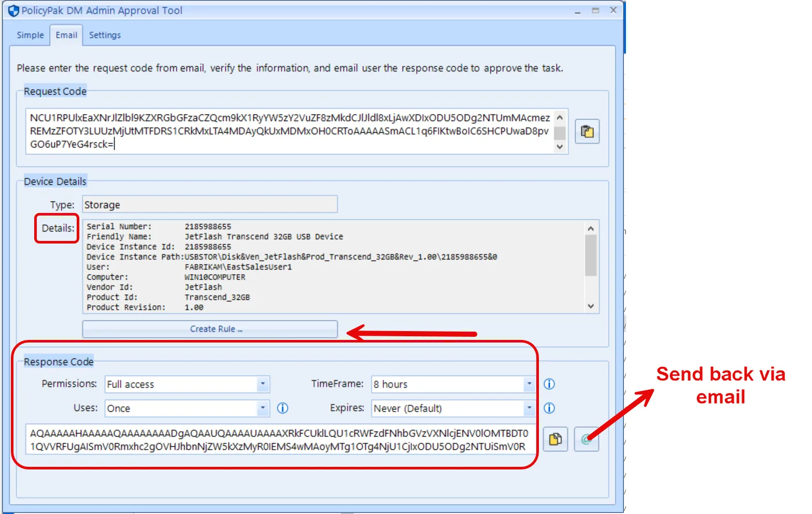Select friendly name JetFlash Transcend 32GB USB Device
Viewport: 812px width, 514px height.
[x=264, y=237]
